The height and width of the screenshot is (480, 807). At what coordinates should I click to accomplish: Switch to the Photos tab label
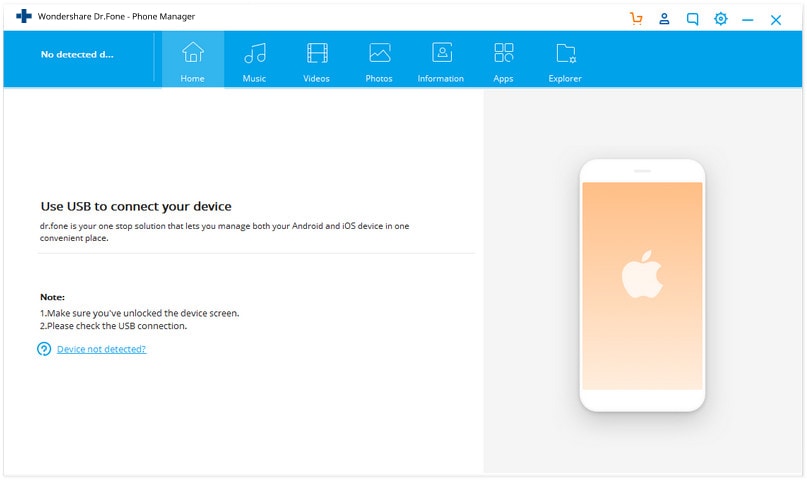click(x=379, y=79)
